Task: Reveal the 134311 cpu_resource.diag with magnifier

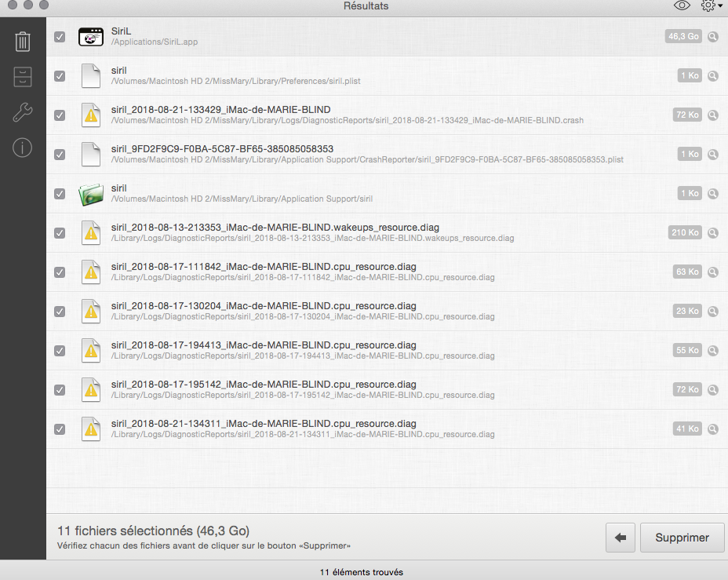Action: click(712, 429)
